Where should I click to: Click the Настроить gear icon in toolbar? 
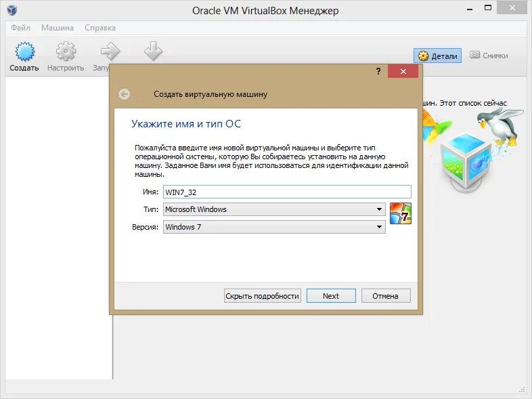click(66, 51)
